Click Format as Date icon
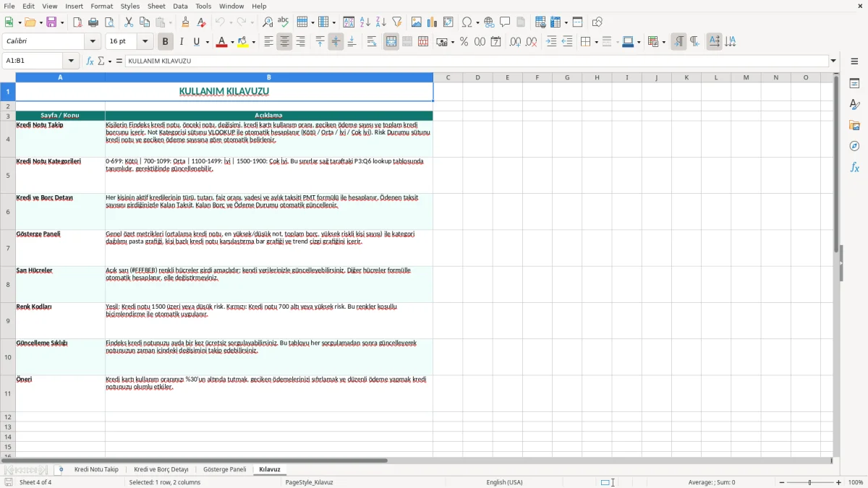Viewport: 868px width, 488px height. [x=496, y=42]
